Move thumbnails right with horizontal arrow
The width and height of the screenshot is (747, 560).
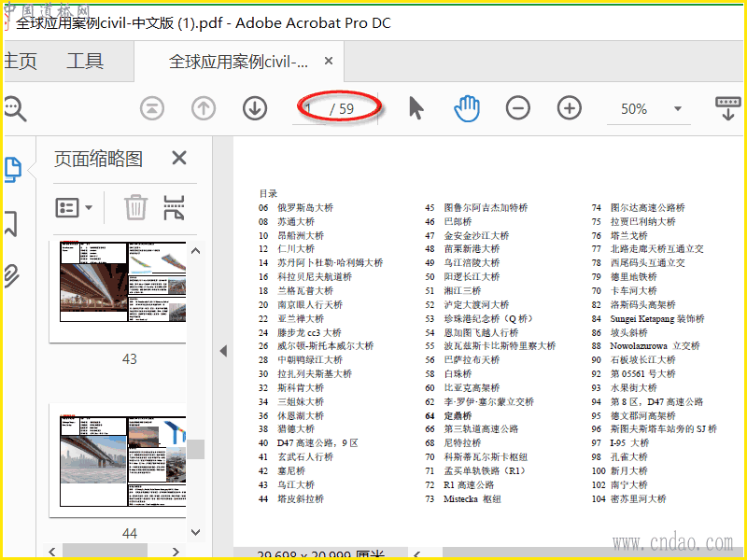[176, 552]
